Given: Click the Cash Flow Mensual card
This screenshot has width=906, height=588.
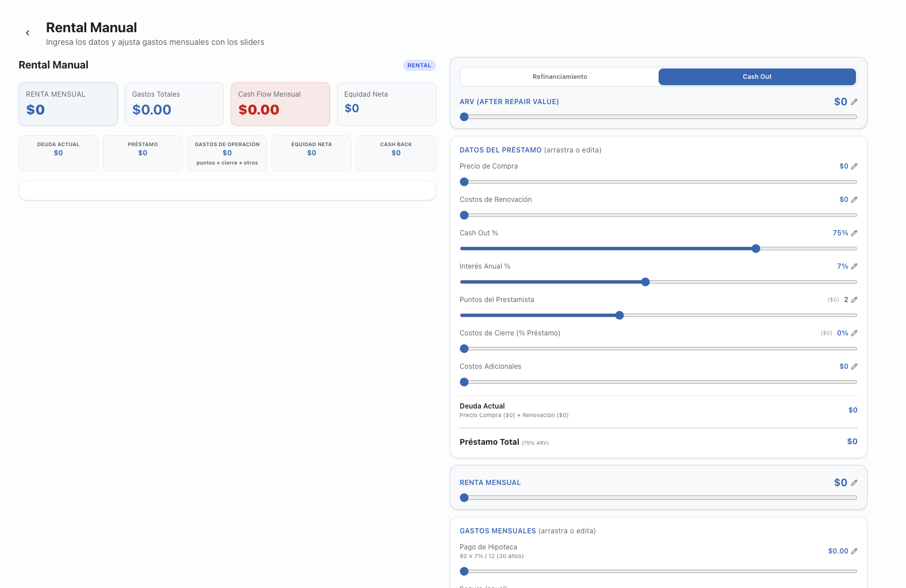Looking at the screenshot, I should [280, 104].
